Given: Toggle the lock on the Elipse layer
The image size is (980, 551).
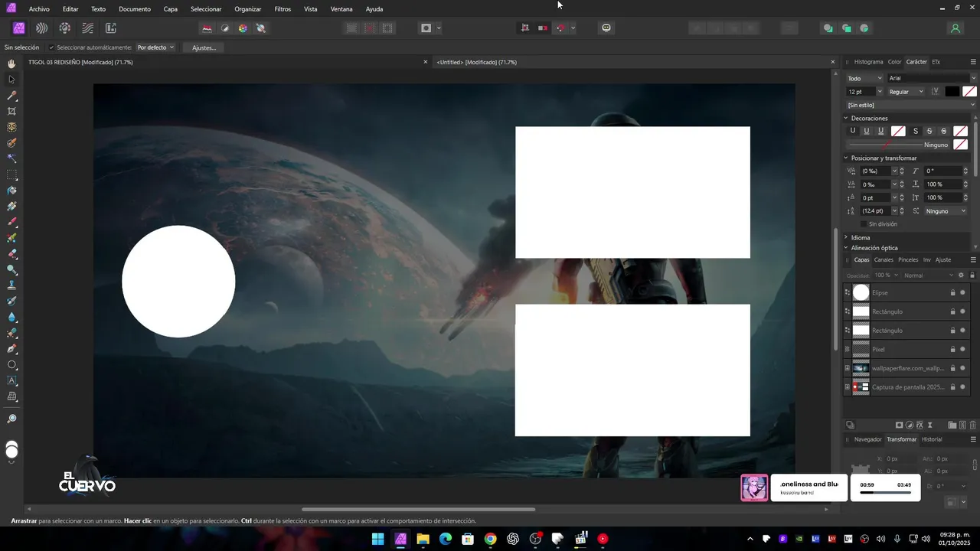Looking at the screenshot, I should tap(953, 292).
